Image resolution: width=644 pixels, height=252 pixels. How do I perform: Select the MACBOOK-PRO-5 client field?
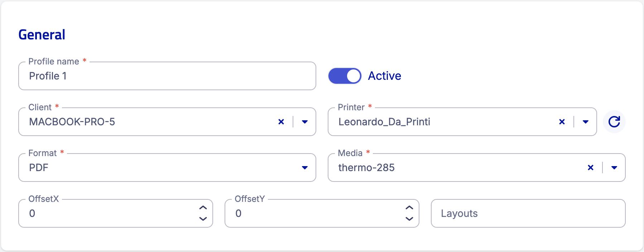coord(167,122)
